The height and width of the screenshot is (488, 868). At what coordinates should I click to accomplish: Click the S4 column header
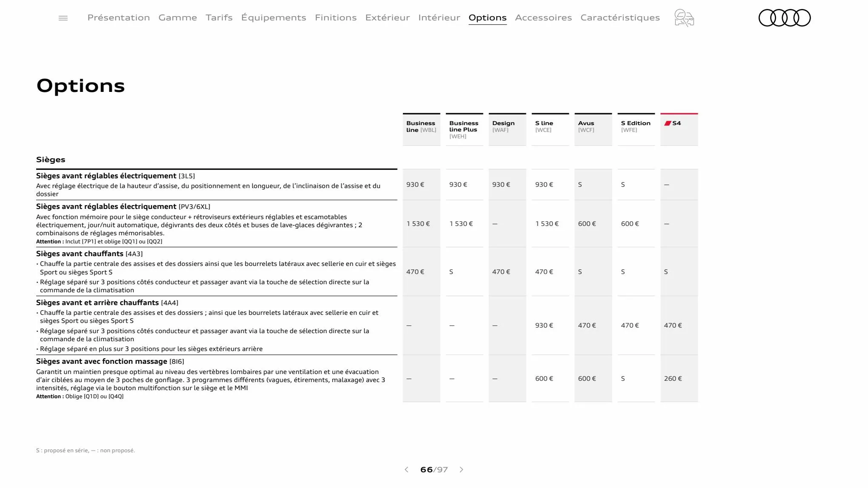(679, 129)
